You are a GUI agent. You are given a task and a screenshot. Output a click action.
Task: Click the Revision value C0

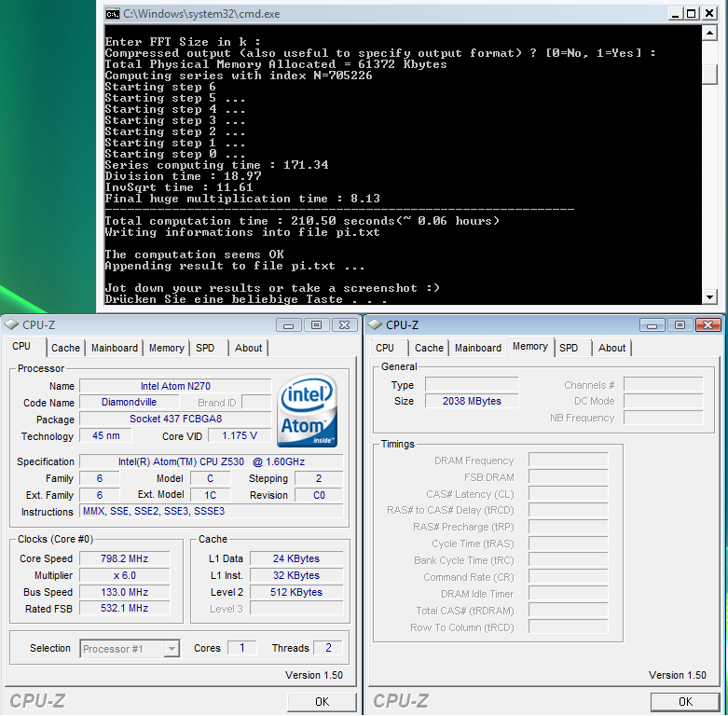point(319,495)
